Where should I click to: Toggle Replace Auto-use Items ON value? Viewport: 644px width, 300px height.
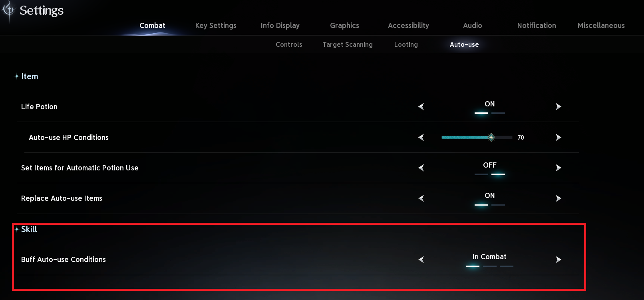click(490, 196)
